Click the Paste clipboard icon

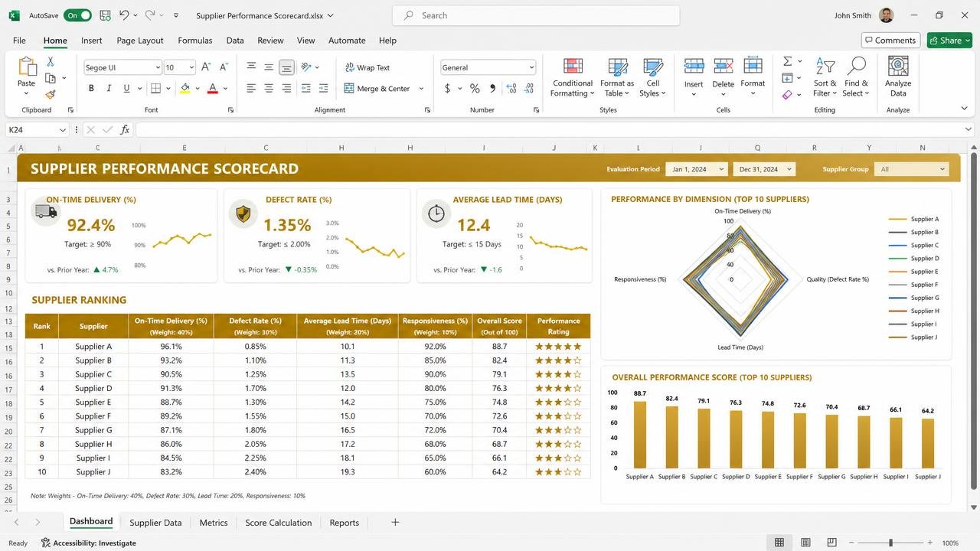(x=27, y=67)
